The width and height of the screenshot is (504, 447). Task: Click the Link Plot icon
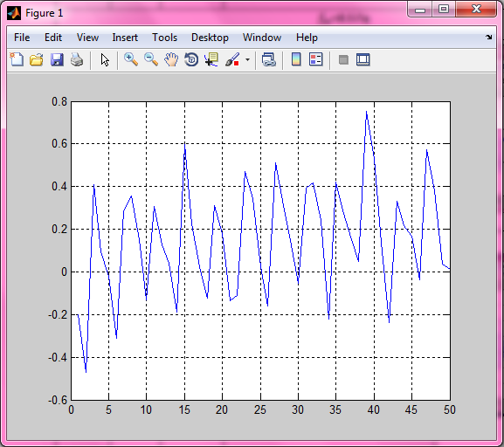click(x=269, y=59)
